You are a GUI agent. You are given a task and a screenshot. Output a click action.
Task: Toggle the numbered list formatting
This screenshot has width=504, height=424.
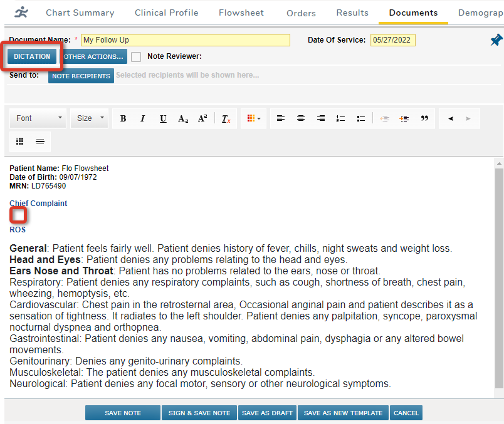tap(340, 118)
